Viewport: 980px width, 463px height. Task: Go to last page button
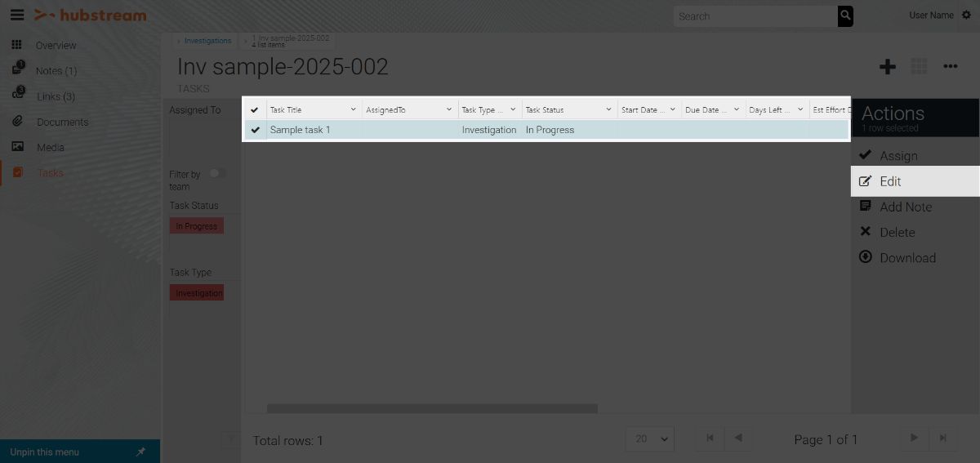click(943, 439)
